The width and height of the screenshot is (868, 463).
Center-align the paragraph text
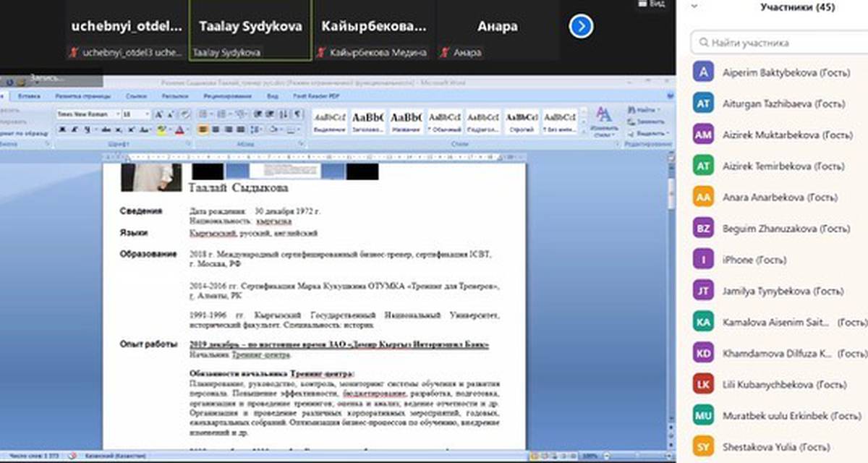(x=216, y=129)
